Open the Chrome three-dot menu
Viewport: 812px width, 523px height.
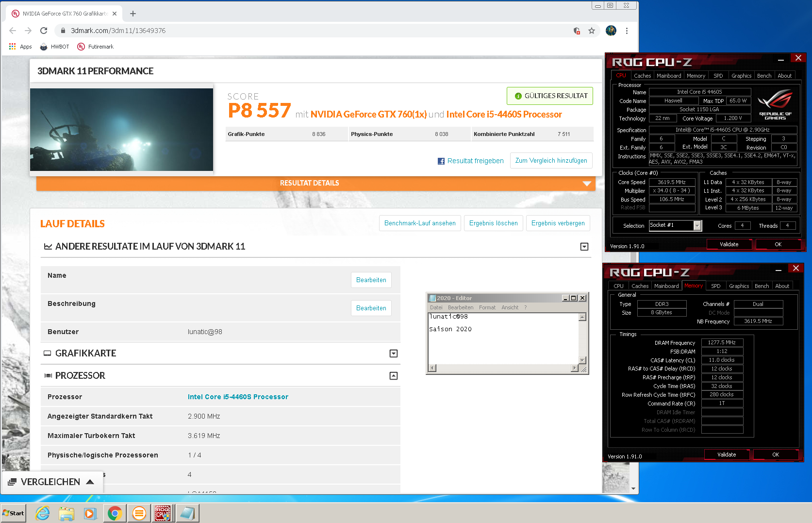pos(627,31)
